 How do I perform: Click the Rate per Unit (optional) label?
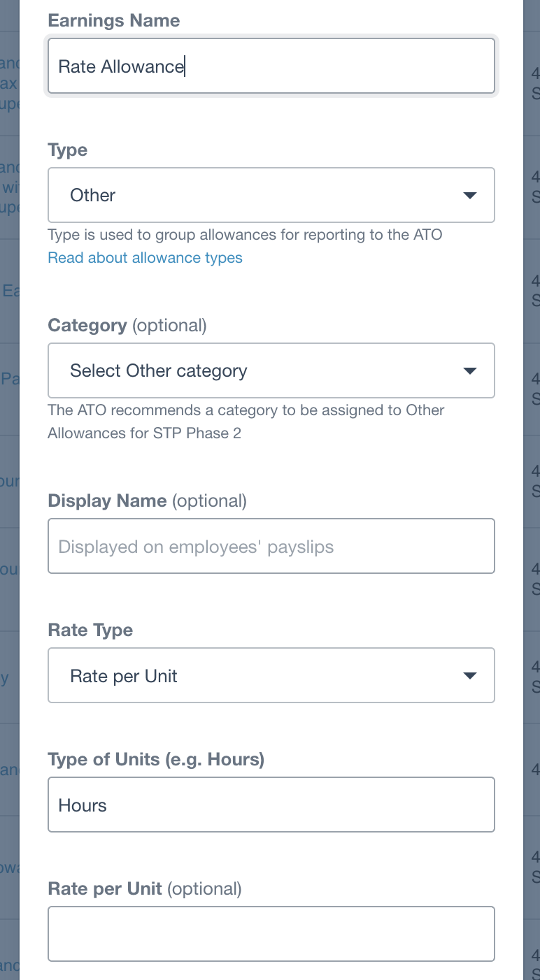[144, 889]
